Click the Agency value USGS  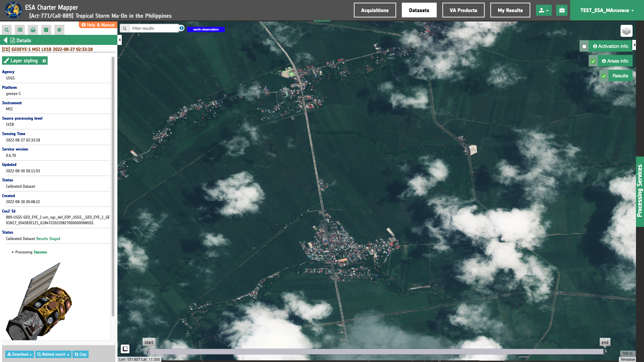coord(10,78)
